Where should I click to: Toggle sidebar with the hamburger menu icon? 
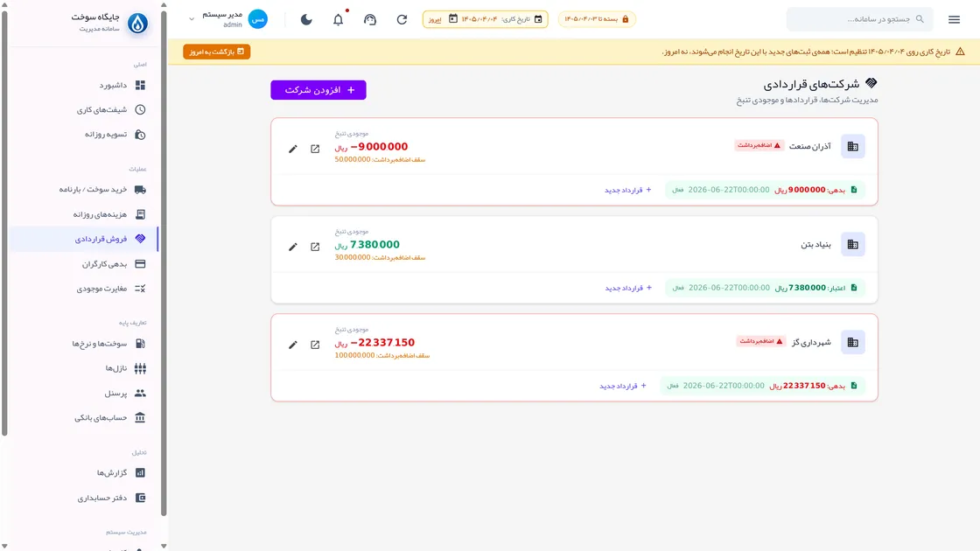pos(954,19)
